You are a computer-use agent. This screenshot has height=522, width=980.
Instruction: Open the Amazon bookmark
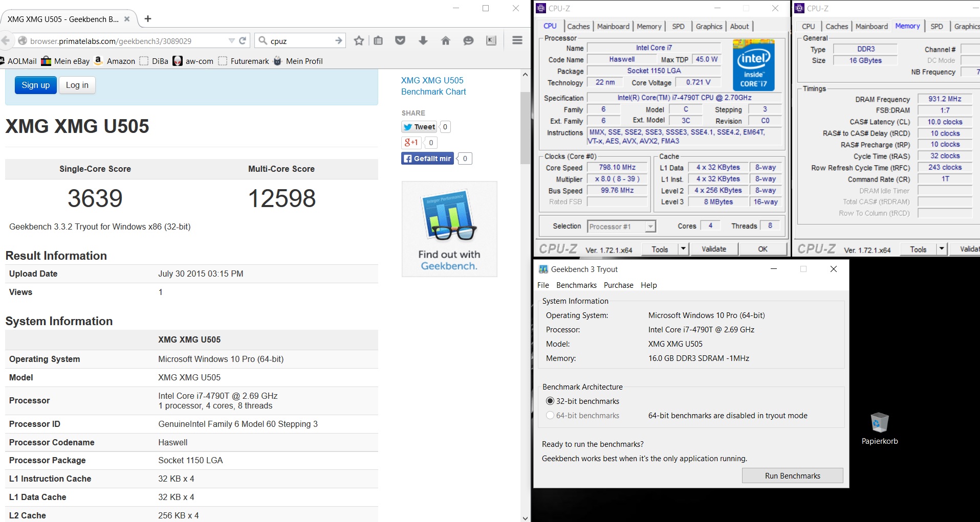[115, 61]
